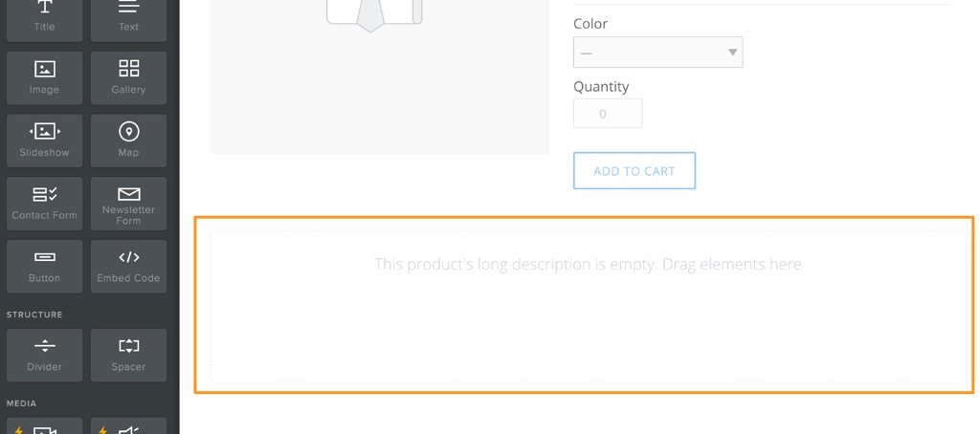Pick the Map element
This screenshot has height=434, width=980.
tap(128, 140)
